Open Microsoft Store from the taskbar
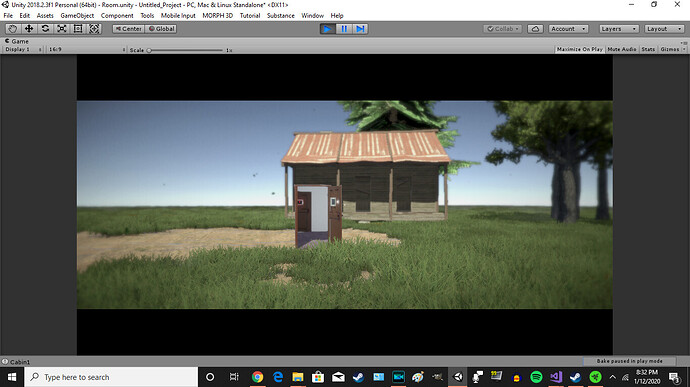This screenshot has height=387, width=690. (318, 377)
